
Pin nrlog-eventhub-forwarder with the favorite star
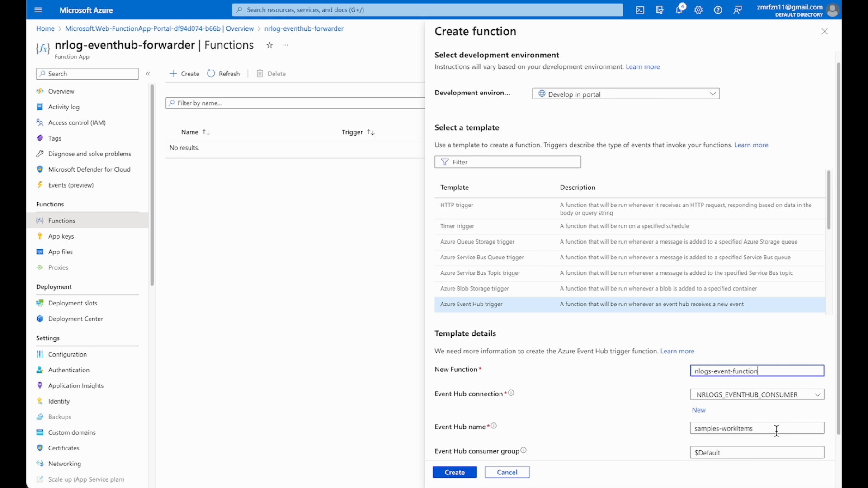[x=269, y=45]
